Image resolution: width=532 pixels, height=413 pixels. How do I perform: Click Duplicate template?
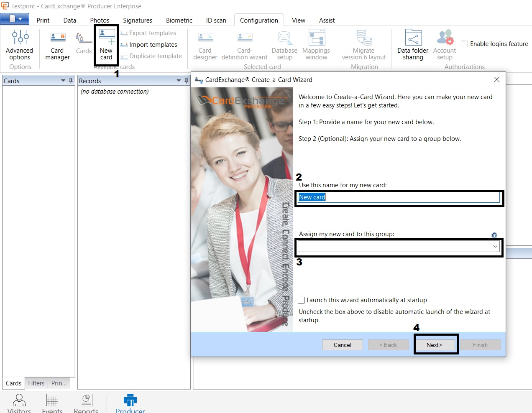pyautogui.click(x=151, y=56)
